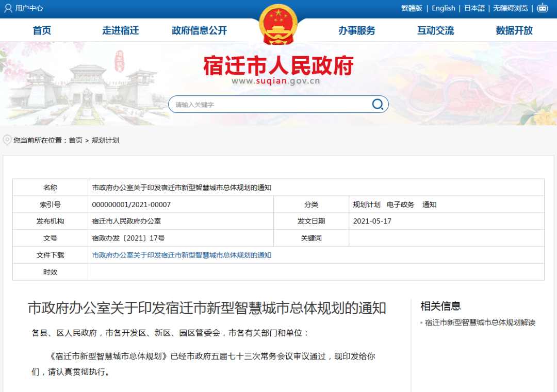Screen dimensions: 557x392
Task: Click 规划计划 in the breadcrumb
Action: coord(106,141)
